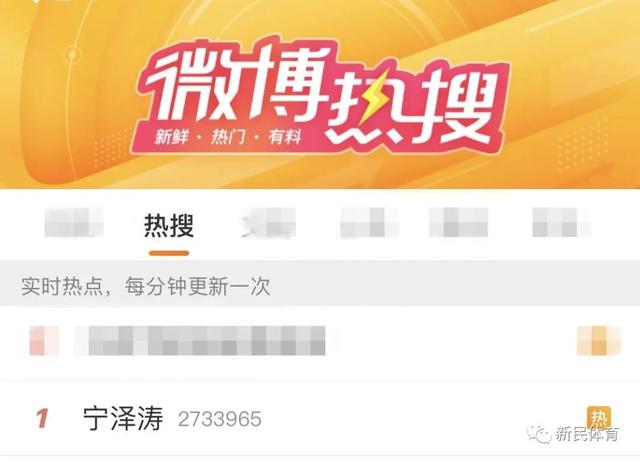Tap the yellow lightning bolt in the banner

click(x=375, y=97)
